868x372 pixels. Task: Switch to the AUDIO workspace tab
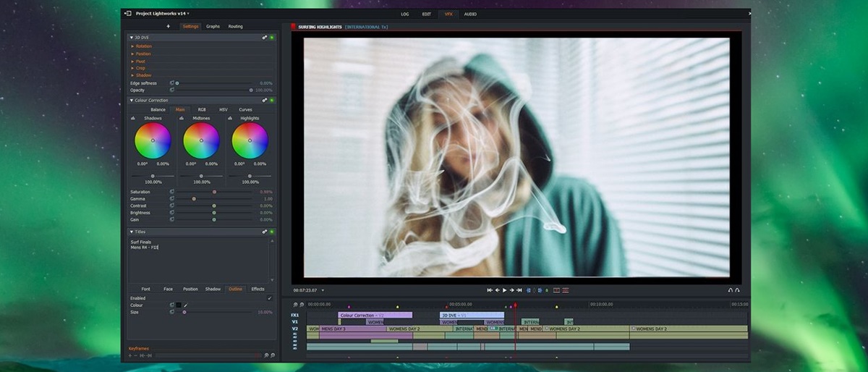[x=470, y=14]
